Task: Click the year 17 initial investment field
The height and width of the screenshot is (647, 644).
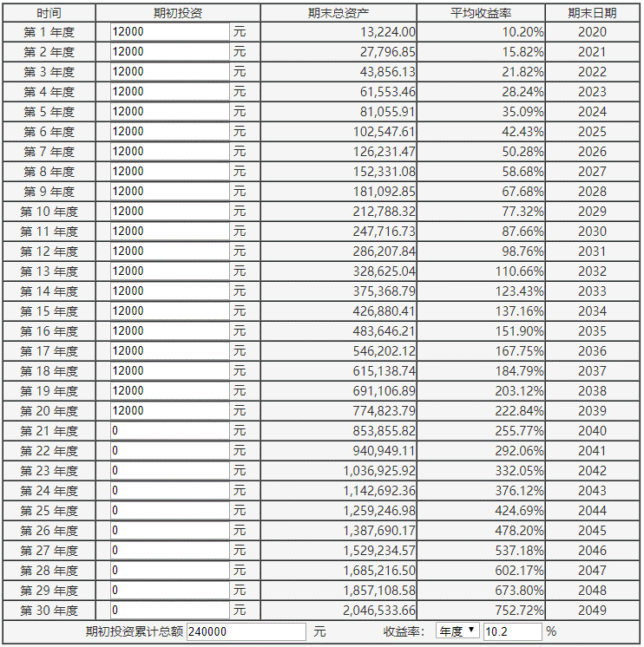Action: click(x=169, y=350)
